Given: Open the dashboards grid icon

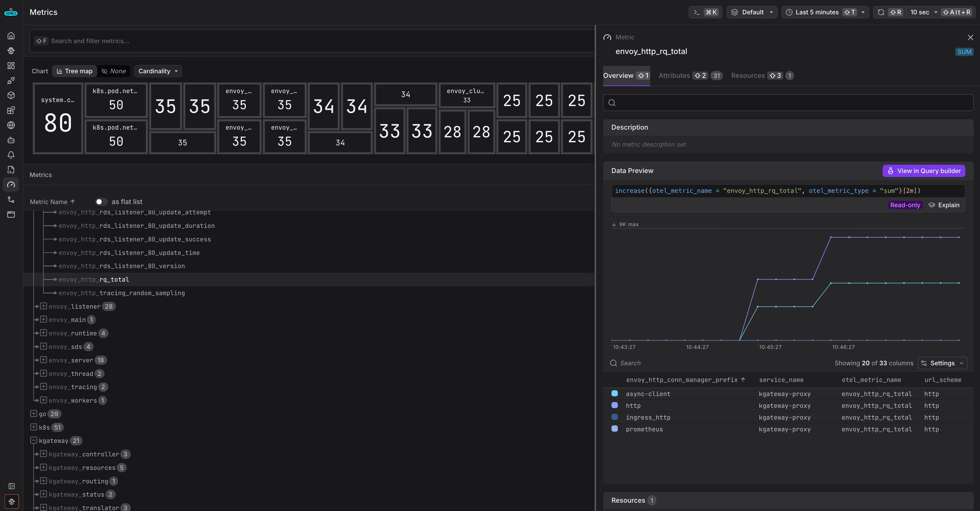Looking at the screenshot, I should [11, 66].
